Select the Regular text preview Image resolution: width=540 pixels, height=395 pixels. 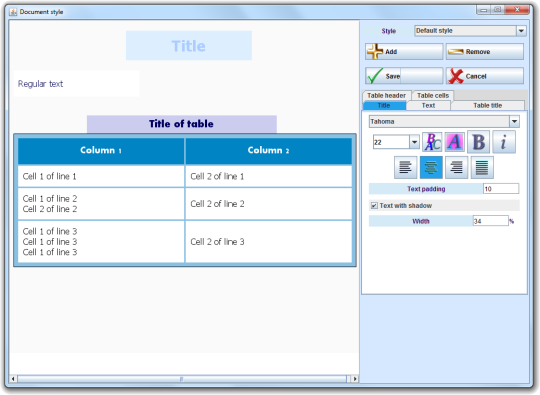click(76, 84)
